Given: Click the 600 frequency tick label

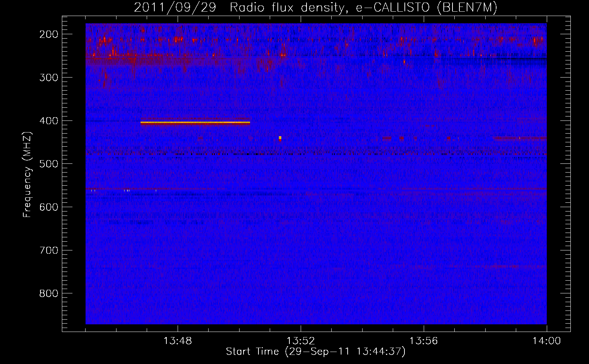Looking at the screenshot, I should pos(49,207).
